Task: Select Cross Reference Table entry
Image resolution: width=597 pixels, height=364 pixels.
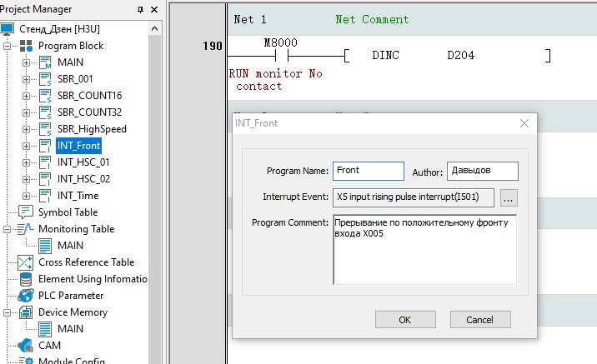Action: (87, 262)
